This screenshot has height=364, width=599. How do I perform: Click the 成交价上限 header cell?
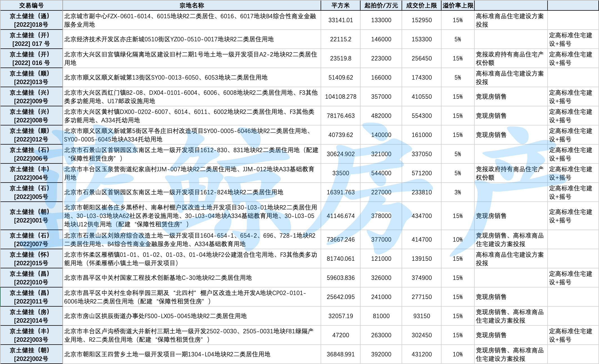[x=421, y=5]
